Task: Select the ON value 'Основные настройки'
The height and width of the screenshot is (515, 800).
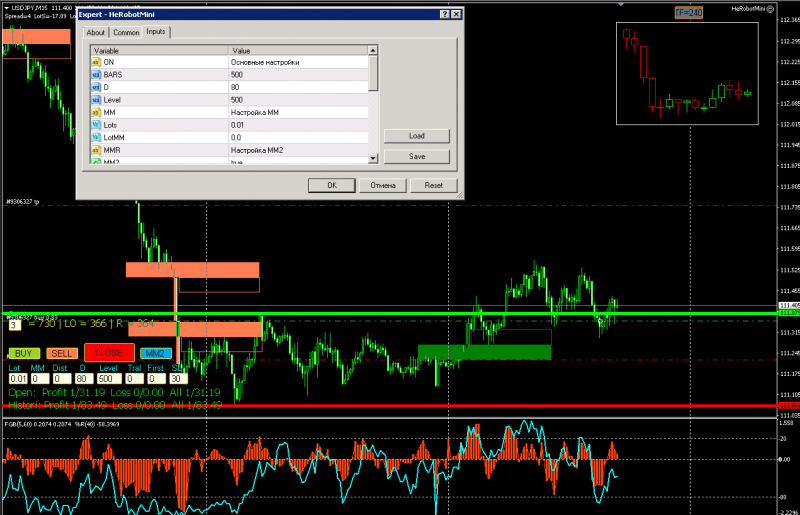Action: 298,62
